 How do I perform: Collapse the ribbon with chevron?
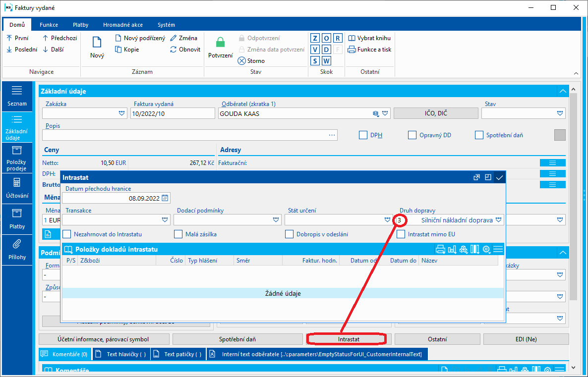click(576, 73)
